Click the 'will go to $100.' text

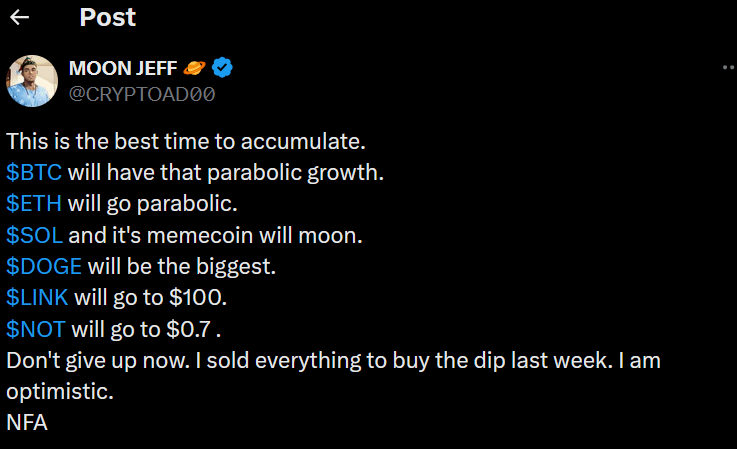point(150,298)
